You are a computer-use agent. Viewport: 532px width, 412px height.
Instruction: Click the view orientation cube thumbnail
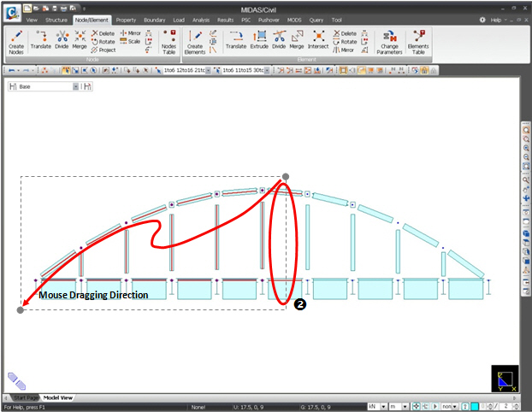[504, 379]
